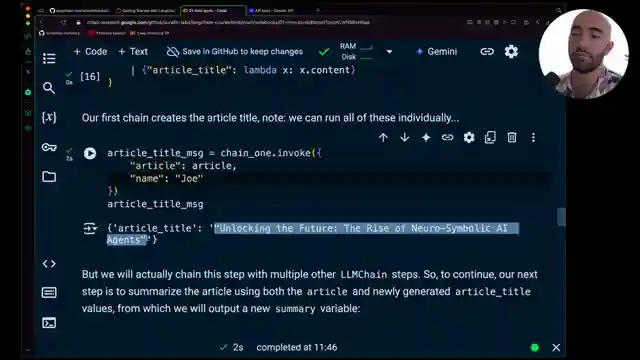Click the "Our first chain creates" text cell
The height and width of the screenshot is (360, 640).
point(270,118)
